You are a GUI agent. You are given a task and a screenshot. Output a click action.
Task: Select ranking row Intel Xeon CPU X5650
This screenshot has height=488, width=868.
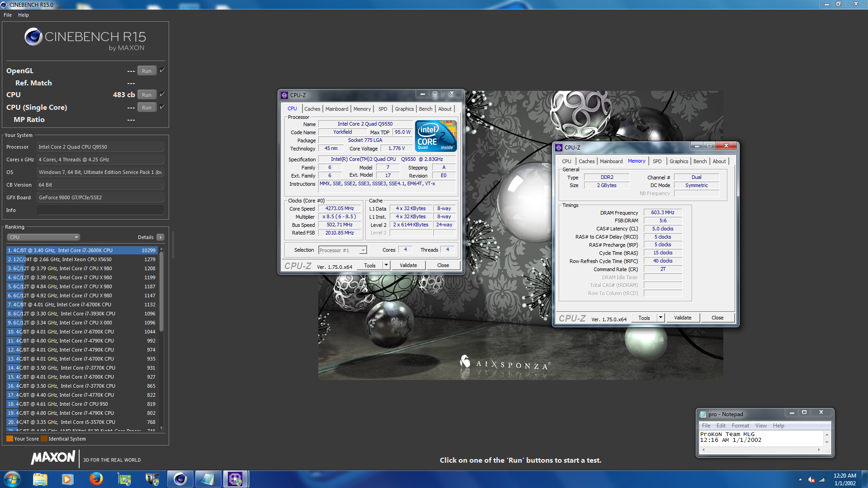[82, 259]
